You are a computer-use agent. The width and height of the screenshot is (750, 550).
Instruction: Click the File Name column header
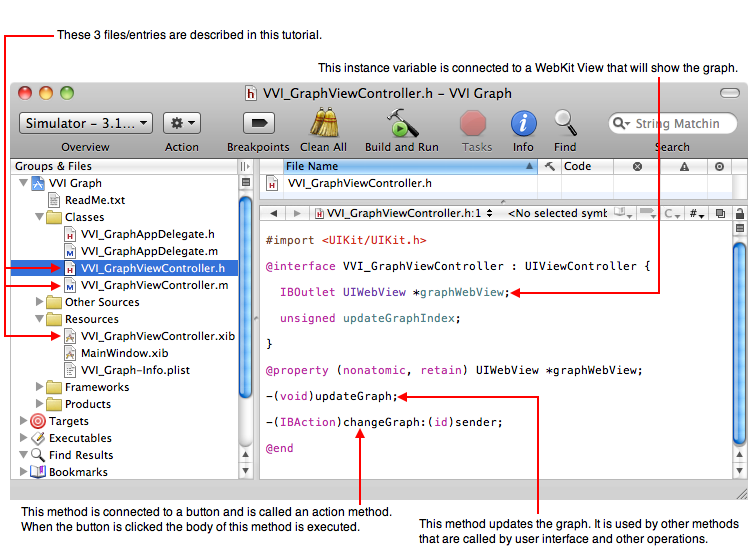[x=400, y=167]
